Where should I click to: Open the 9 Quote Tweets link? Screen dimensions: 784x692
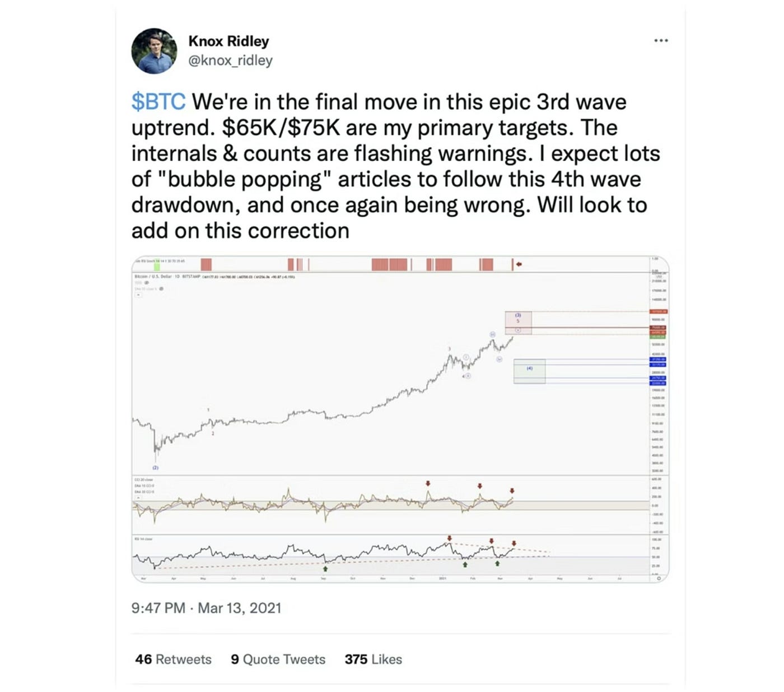pos(278,660)
